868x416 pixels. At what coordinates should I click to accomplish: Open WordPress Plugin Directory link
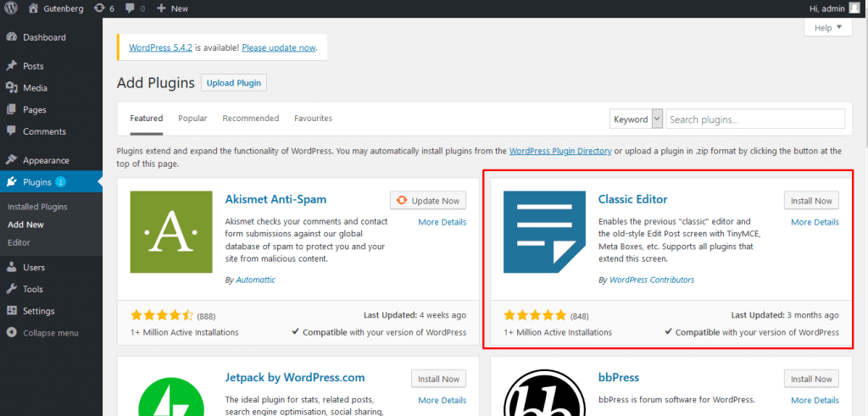(x=560, y=151)
